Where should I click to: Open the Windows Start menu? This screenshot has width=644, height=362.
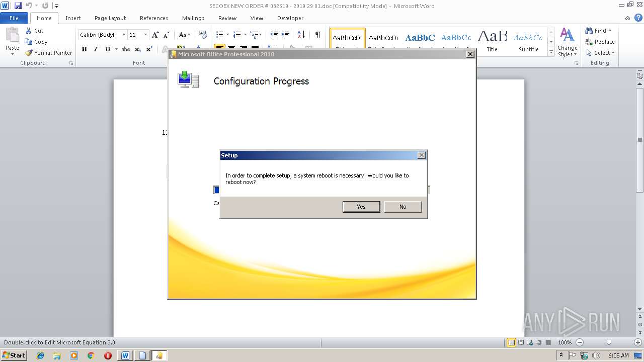[14, 355]
